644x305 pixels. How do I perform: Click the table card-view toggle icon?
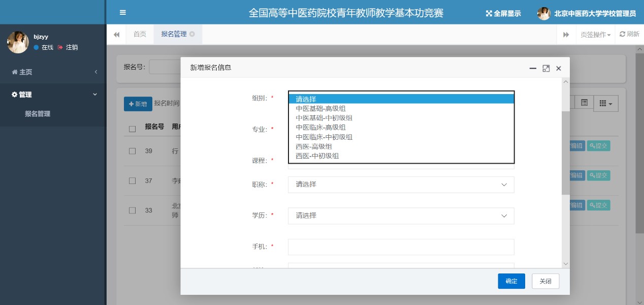(x=584, y=103)
